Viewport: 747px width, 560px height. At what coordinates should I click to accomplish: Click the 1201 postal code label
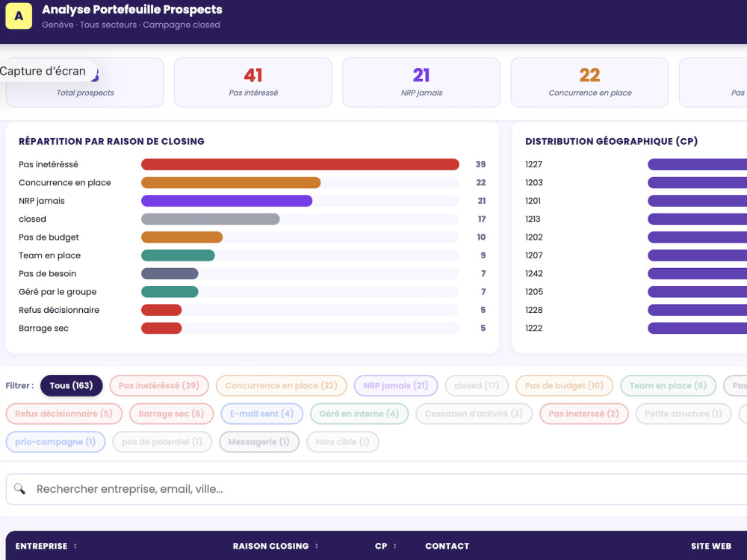pyautogui.click(x=533, y=201)
